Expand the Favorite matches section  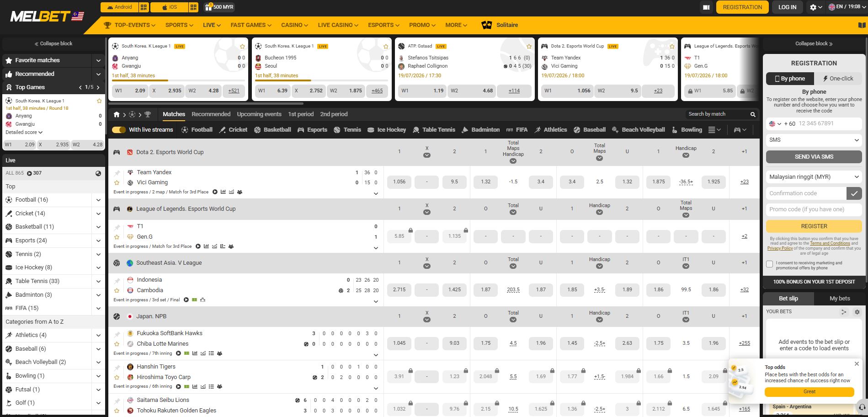(98, 60)
